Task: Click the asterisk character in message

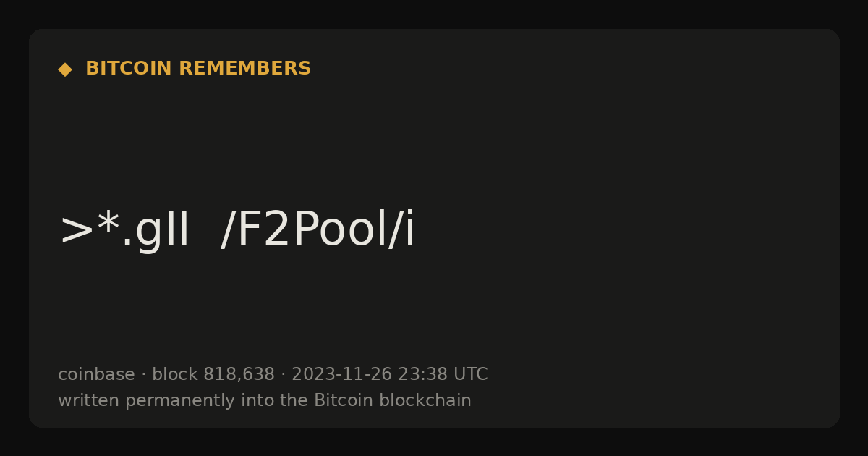Action: point(108,223)
